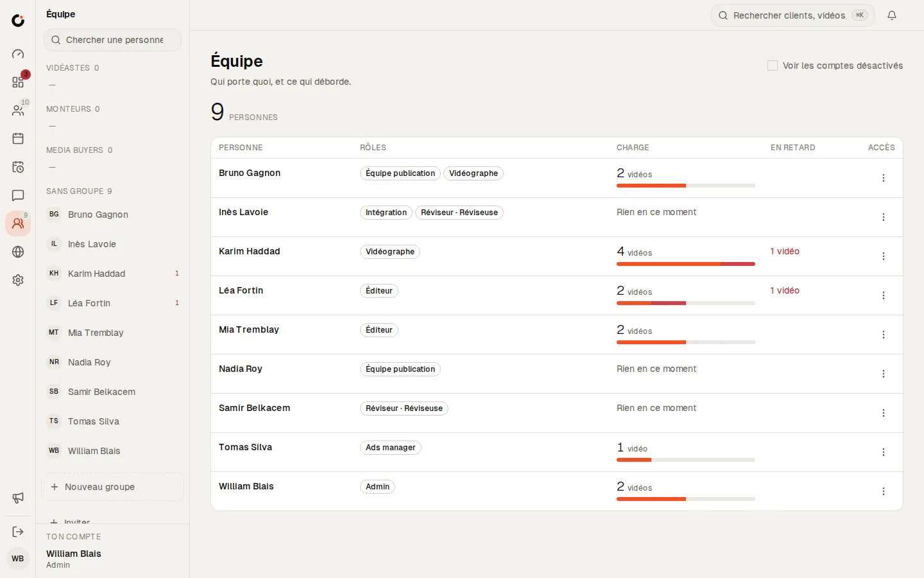Open three-dot menu for Tomas Silva
Viewport: 924px width, 578px height.
pos(884,452)
